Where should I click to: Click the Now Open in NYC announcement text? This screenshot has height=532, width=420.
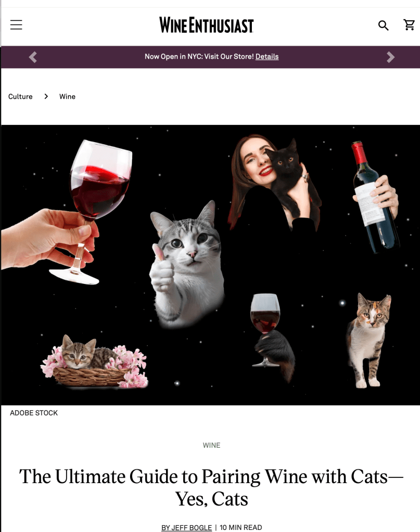pyautogui.click(x=199, y=57)
